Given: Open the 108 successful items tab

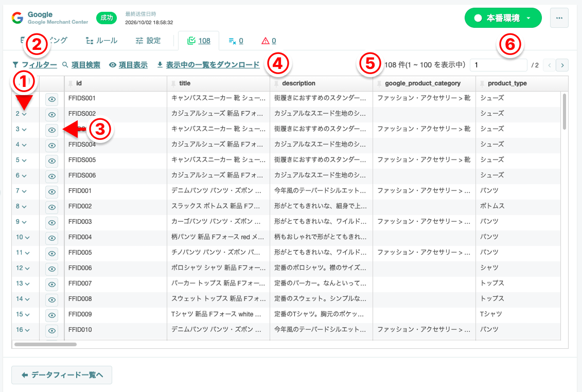Looking at the screenshot, I should coord(199,41).
